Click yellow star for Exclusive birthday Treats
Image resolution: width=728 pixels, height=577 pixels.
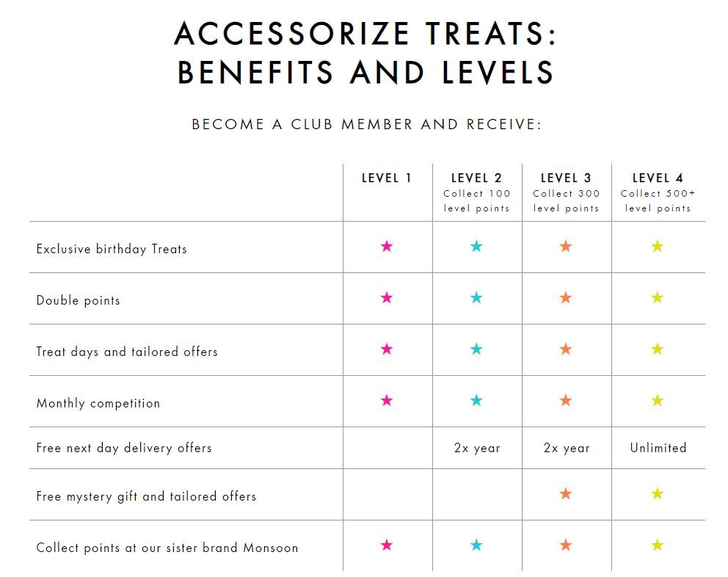tap(658, 247)
